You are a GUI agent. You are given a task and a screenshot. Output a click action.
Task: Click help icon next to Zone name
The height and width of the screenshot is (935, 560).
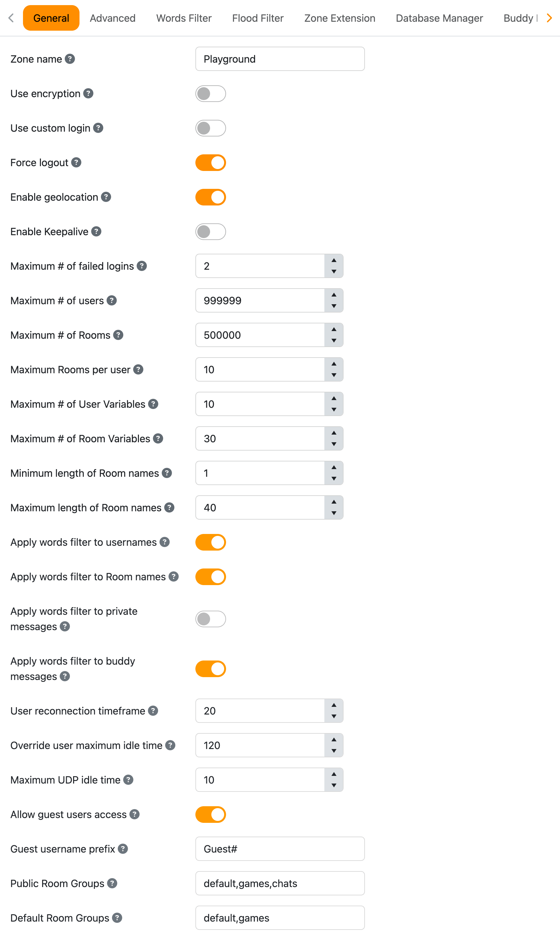pos(70,59)
